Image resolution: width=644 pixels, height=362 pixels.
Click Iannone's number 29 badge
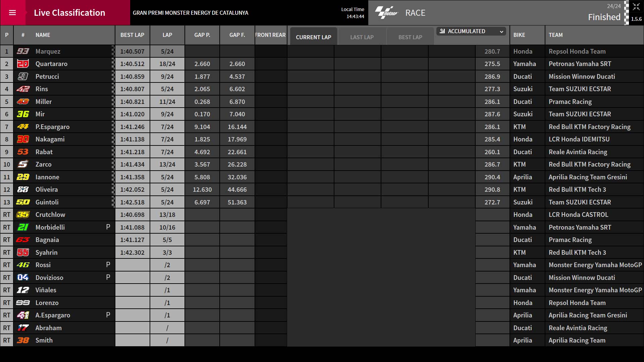point(23,177)
